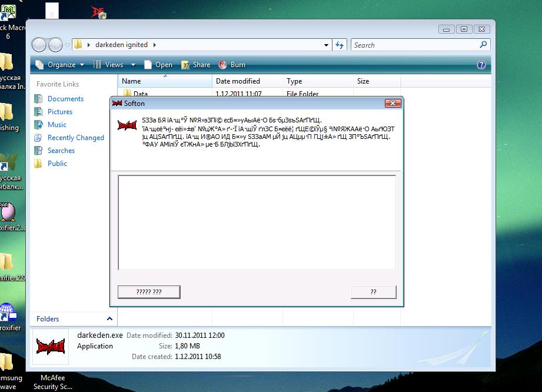Viewport: 542px width, 392px height.
Task: Click the Share toolbar button
Action: [195, 65]
